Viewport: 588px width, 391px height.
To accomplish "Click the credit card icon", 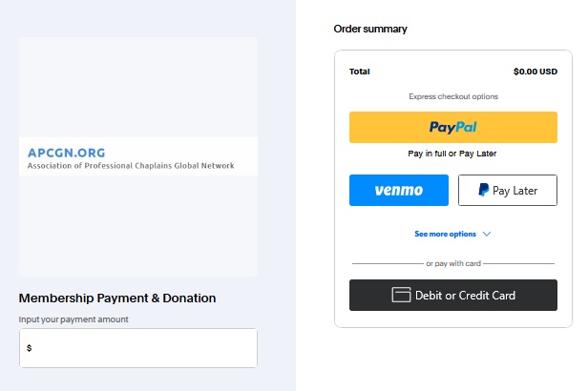I will pyautogui.click(x=402, y=296).
